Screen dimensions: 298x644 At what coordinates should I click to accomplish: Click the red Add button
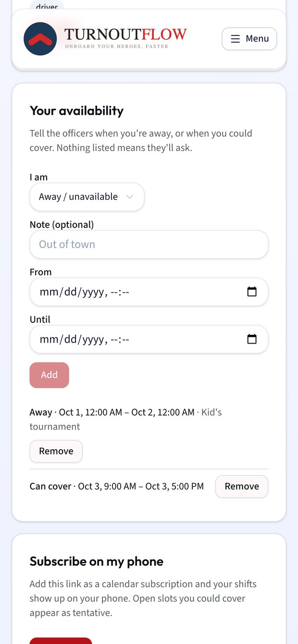coord(50,375)
